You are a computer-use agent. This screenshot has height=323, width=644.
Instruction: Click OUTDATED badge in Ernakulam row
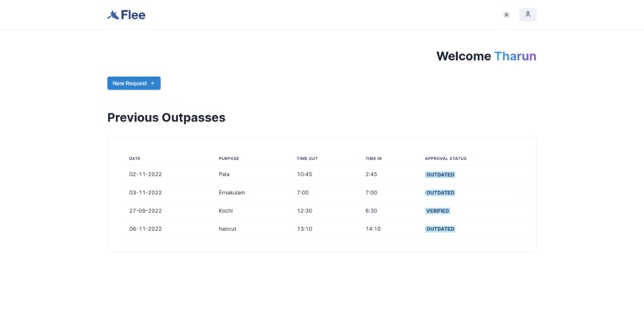point(440,193)
